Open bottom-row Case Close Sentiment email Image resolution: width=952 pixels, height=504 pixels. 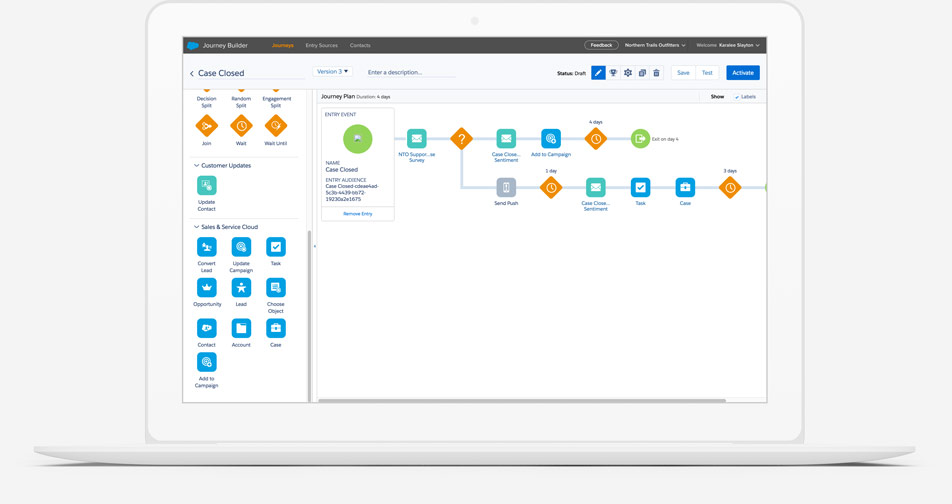pos(596,188)
